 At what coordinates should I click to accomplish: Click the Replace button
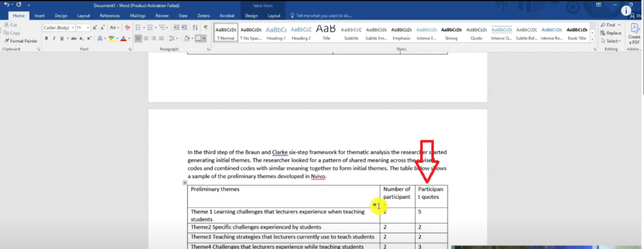point(611,33)
